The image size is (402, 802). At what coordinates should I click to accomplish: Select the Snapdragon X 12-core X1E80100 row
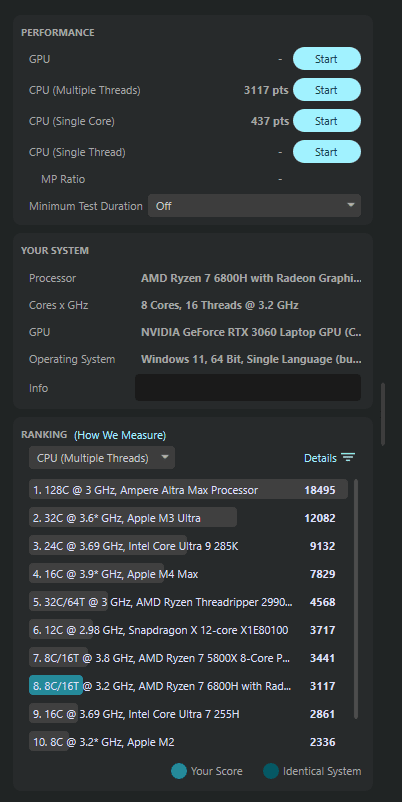click(x=188, y=630)
